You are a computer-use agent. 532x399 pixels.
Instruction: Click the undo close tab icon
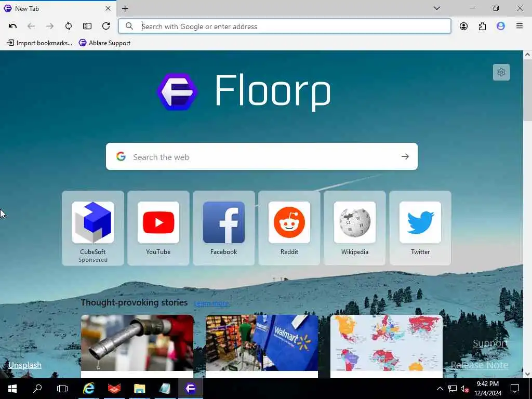12,26
